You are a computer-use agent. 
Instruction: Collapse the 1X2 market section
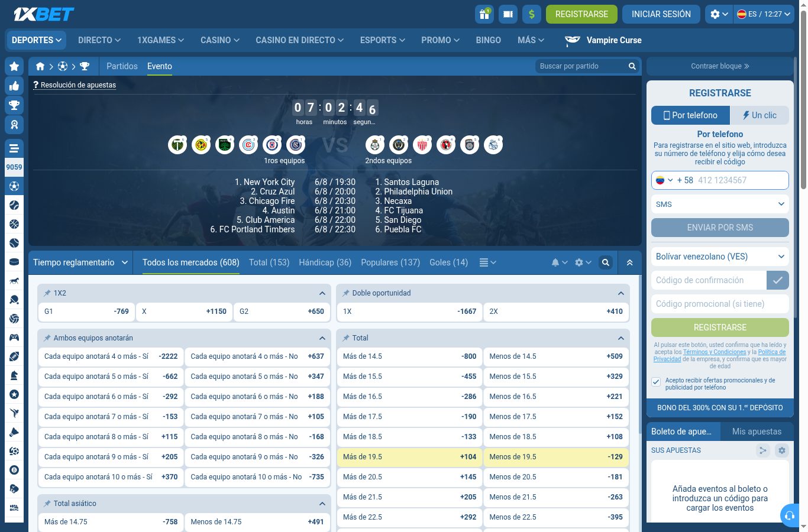coord(322,293)
